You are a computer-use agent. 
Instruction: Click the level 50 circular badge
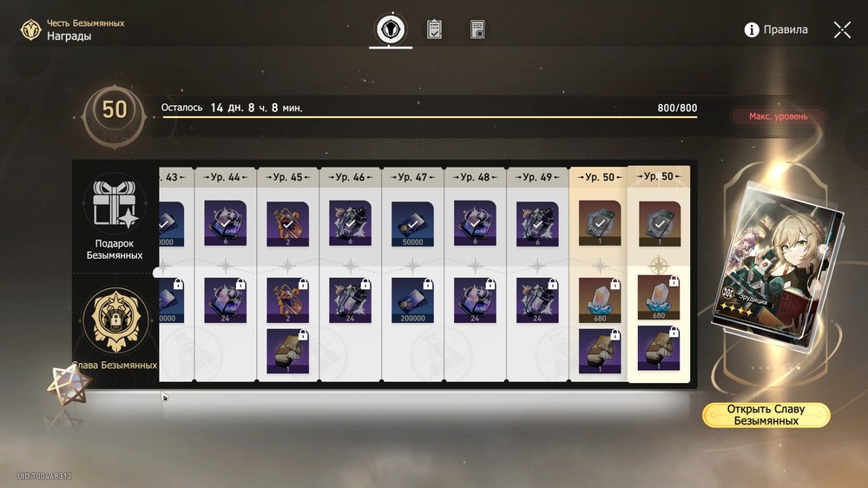pyautogui.click(x=115, y=110)
